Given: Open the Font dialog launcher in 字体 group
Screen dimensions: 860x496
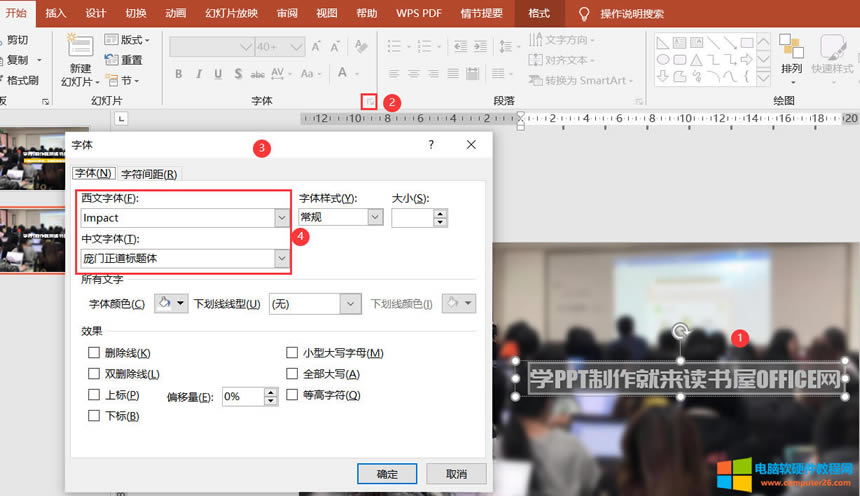Looking at the screenshot, I should 370,102.
